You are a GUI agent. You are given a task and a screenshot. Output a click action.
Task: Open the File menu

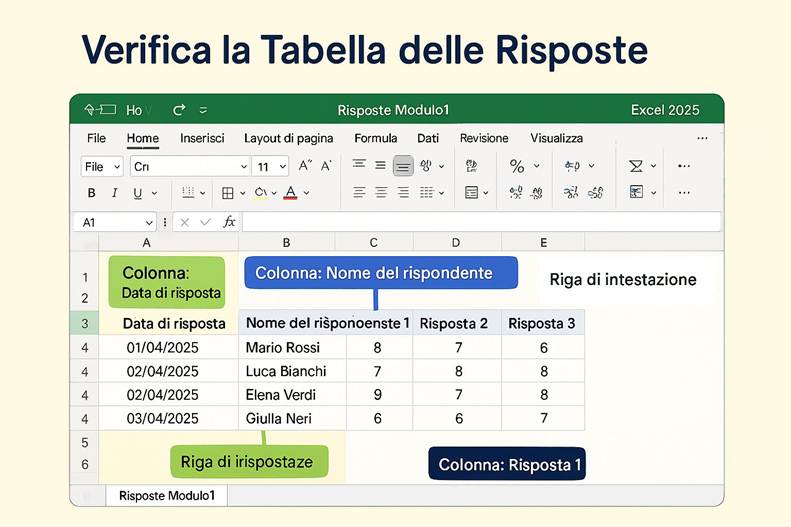point(96,138)
